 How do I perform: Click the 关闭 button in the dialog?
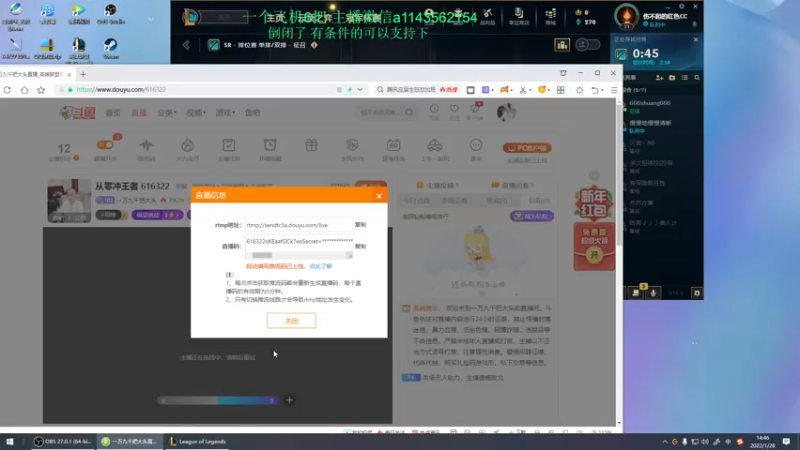291,320
